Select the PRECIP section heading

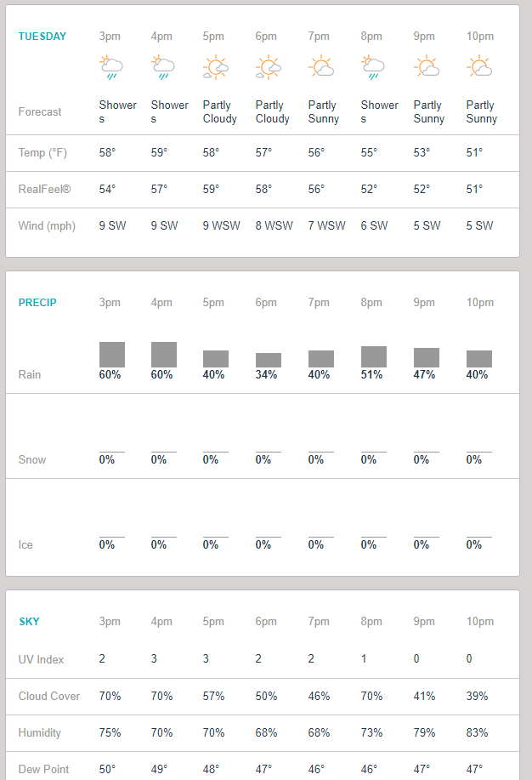tap(37, 303)
